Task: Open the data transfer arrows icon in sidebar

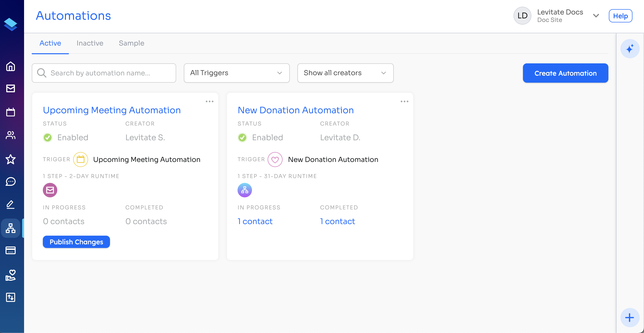Action: coord(11,297)
